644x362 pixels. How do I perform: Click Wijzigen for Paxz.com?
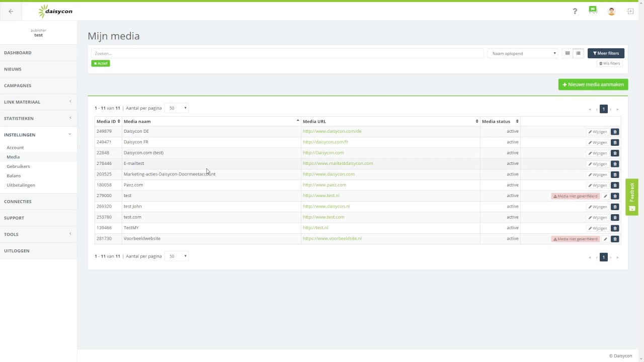pyautogui.click(x=598, y=186)
